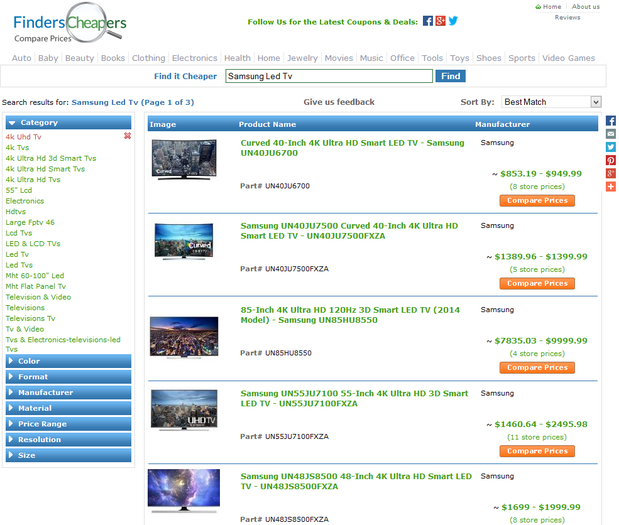Click the FindersCheapers logo
Screen dimensions: 619x525
click(70, 24)
